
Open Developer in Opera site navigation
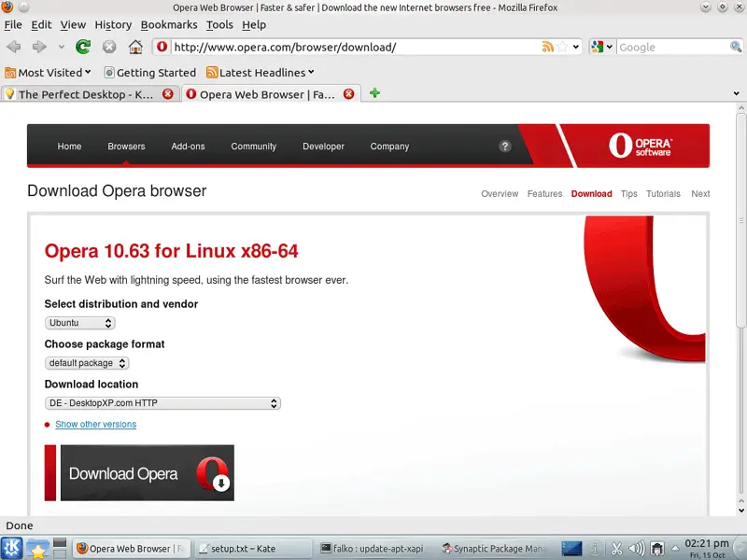tap(323, 147)
